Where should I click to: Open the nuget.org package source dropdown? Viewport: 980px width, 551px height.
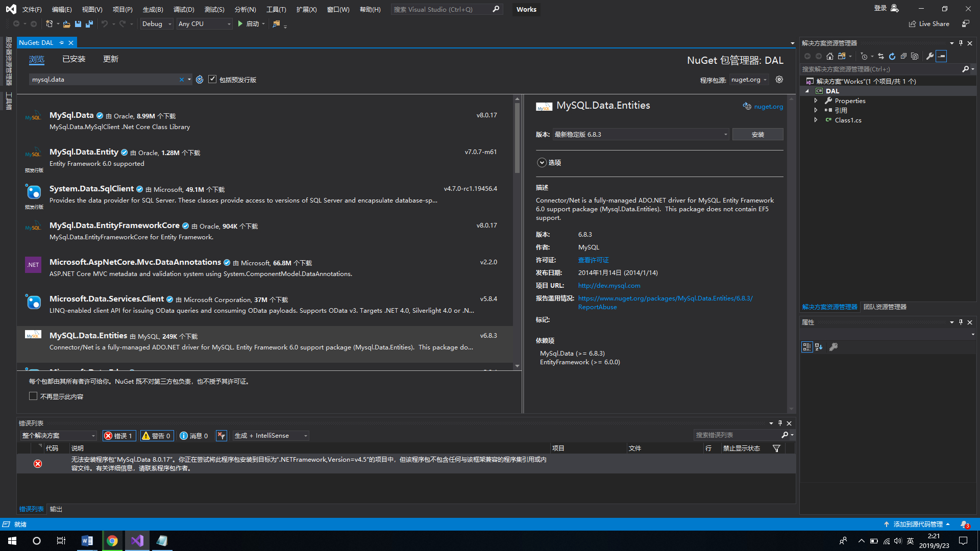click(x=749, y=80)
